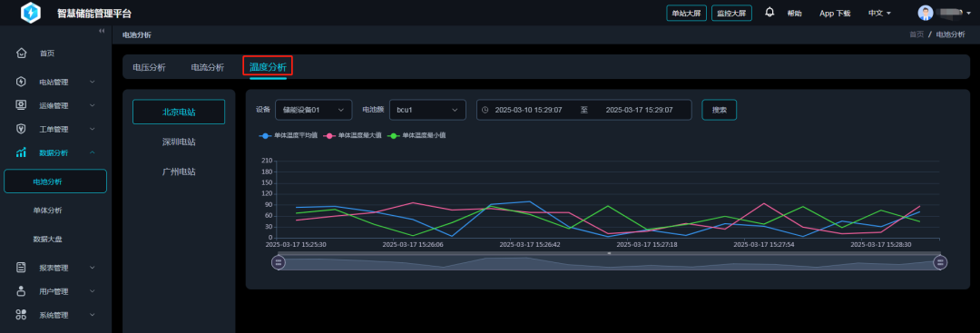This screenshot has height=333, width=980.
Task: Select the 温度分析 tab
Action: coord(268,67)
